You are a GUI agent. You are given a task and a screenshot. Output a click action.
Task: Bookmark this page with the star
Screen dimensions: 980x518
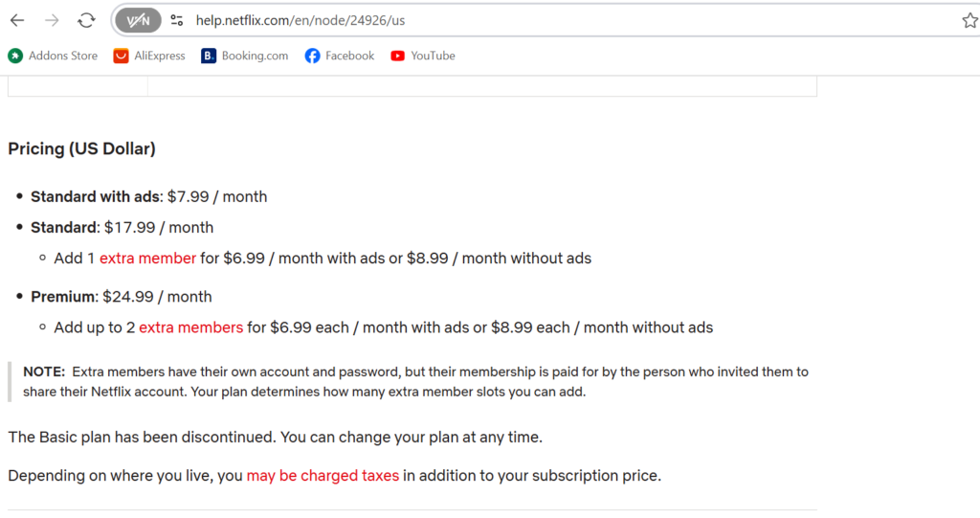pyautogui.click(x=969, y=21)
